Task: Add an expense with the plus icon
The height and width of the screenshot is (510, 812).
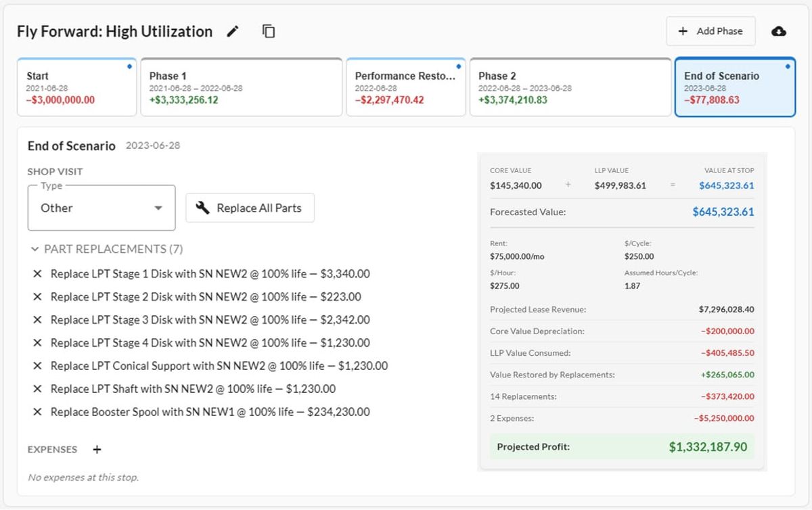Action: pos(97,450)
